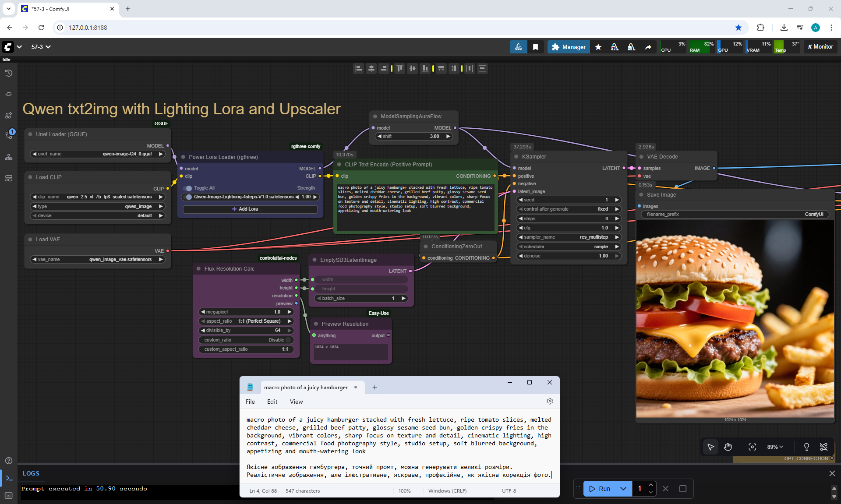
Task: Click the bookmark icon in top toolbar
Action: coord(535,47)
